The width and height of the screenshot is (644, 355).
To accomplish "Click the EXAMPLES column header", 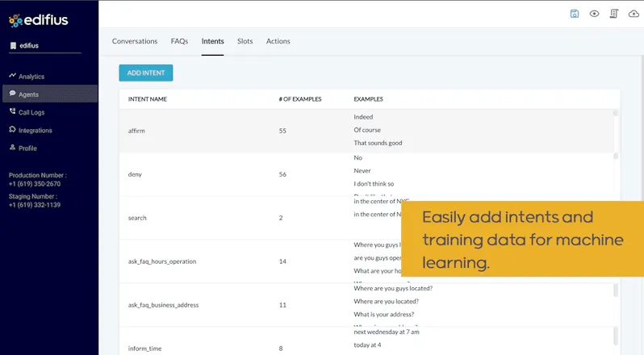I will [x=369, y=99].
